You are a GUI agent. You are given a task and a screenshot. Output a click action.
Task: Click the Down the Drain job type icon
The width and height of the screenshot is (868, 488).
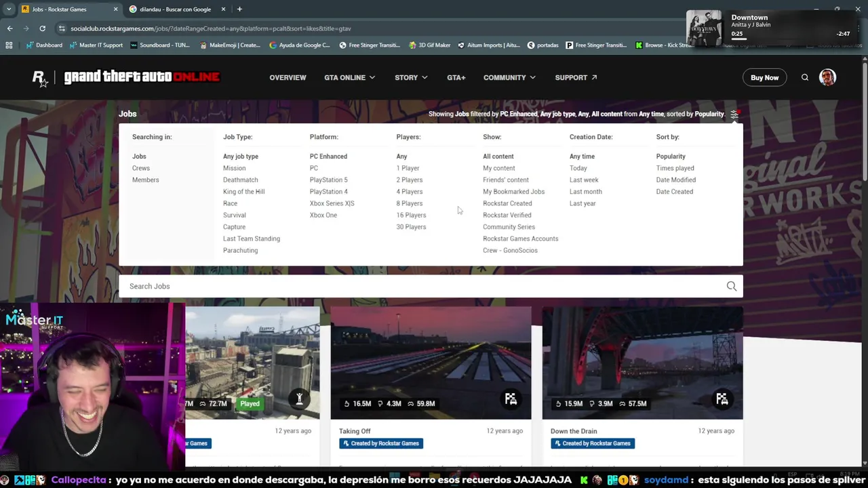[x=722, y=399]
